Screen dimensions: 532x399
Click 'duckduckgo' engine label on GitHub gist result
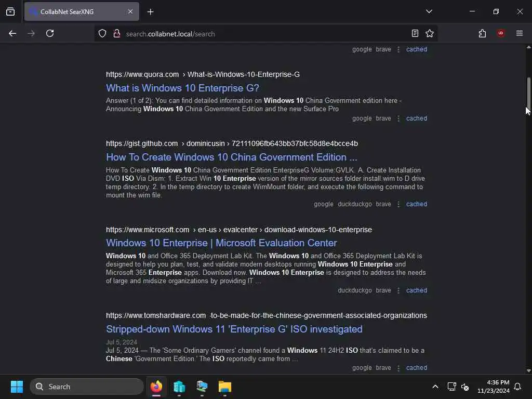click(354, 204)
